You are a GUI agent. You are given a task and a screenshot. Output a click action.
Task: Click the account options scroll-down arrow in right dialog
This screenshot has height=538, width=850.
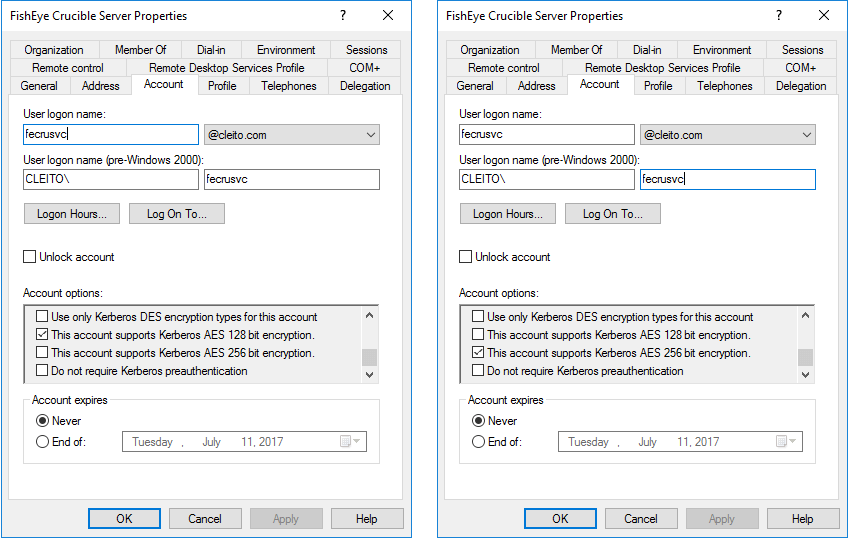click(806, 375)
